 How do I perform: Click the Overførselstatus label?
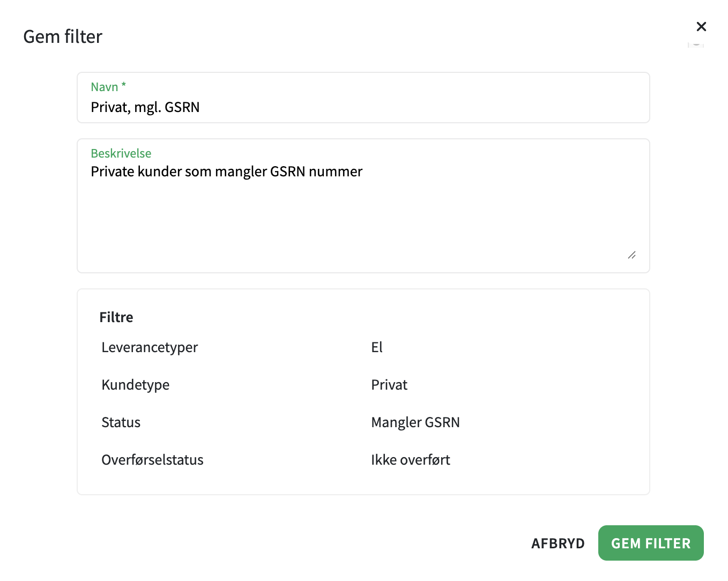pos(152,460)
